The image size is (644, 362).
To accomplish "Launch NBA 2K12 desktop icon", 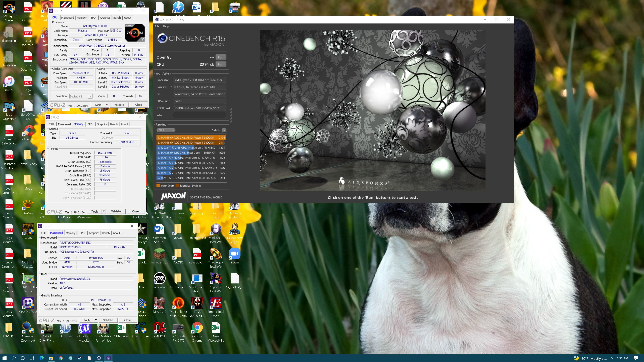I will coord(159,305).
